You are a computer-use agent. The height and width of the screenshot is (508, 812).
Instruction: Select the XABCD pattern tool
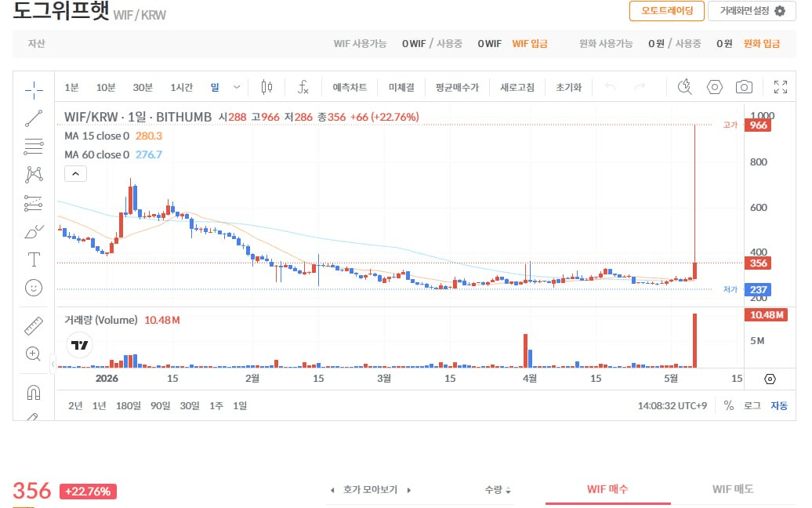34,175
